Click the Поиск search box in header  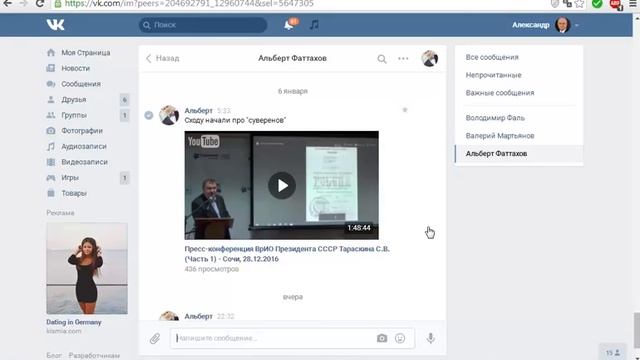[203, 25]
